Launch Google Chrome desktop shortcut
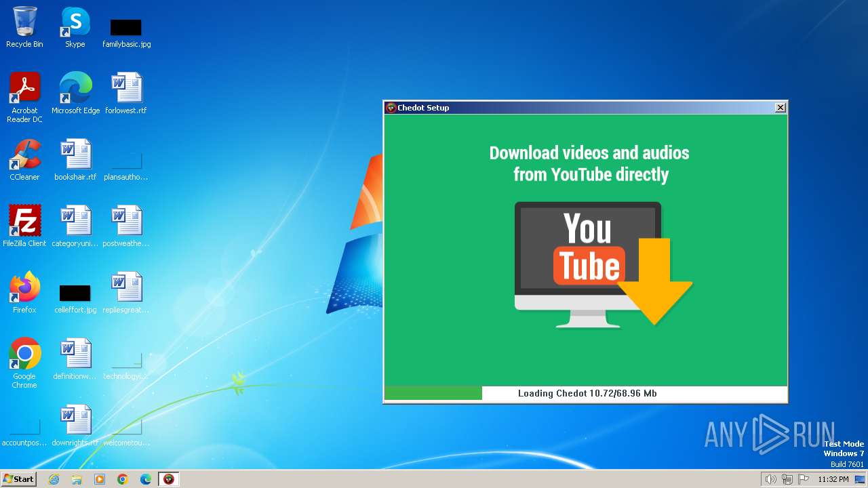Viewport: 868px width, 488px height. (x=24, y=363)
